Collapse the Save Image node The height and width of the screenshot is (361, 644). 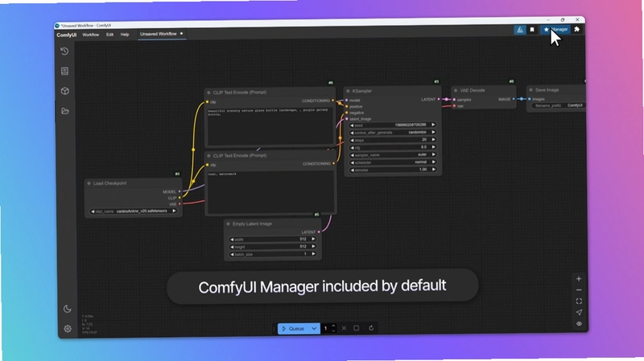[x=531, y=90]
